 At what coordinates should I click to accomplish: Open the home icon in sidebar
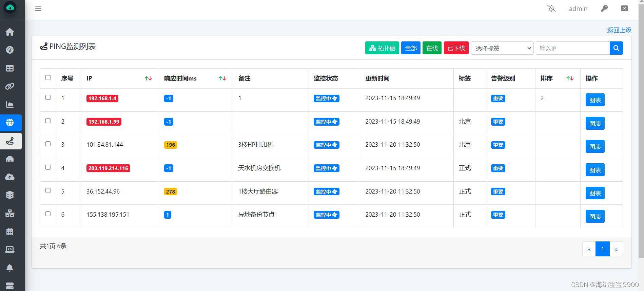pyautogui.click(x=10, y=32)
